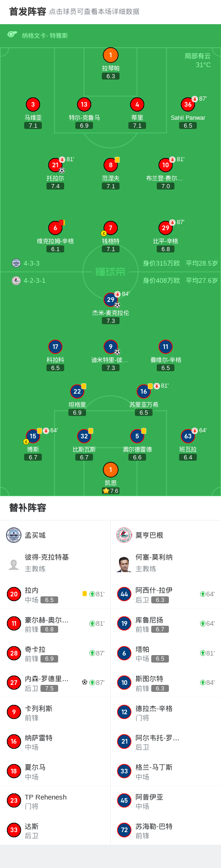The image size is (221, 868).
Task: Tap substitute 斯图尔特 number 10 row
Action: (166, 683)
